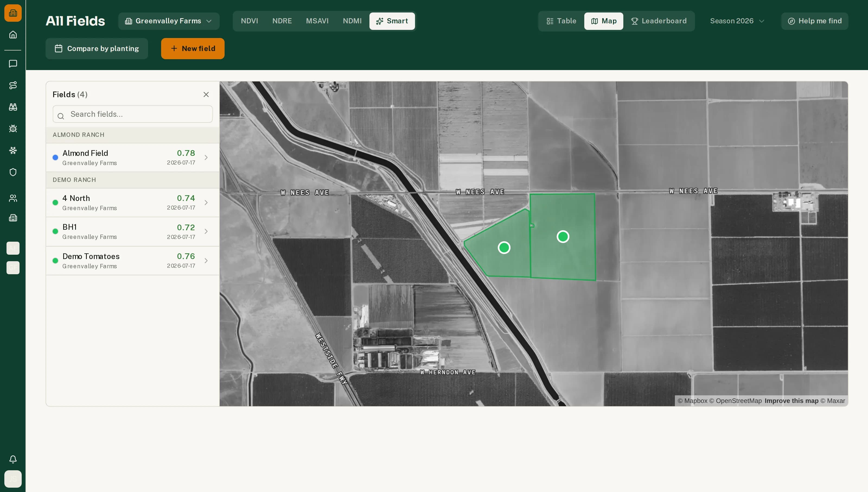This screenshot has width=868, height=492.
Task: Expand 4 North row chevron
Action: point(206,202)
